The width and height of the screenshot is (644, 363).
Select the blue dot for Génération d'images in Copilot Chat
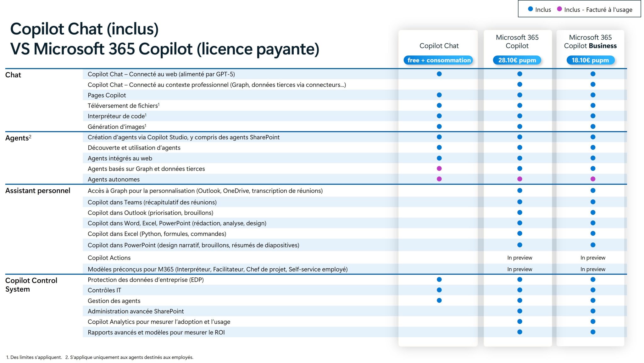tap(439, 127)
